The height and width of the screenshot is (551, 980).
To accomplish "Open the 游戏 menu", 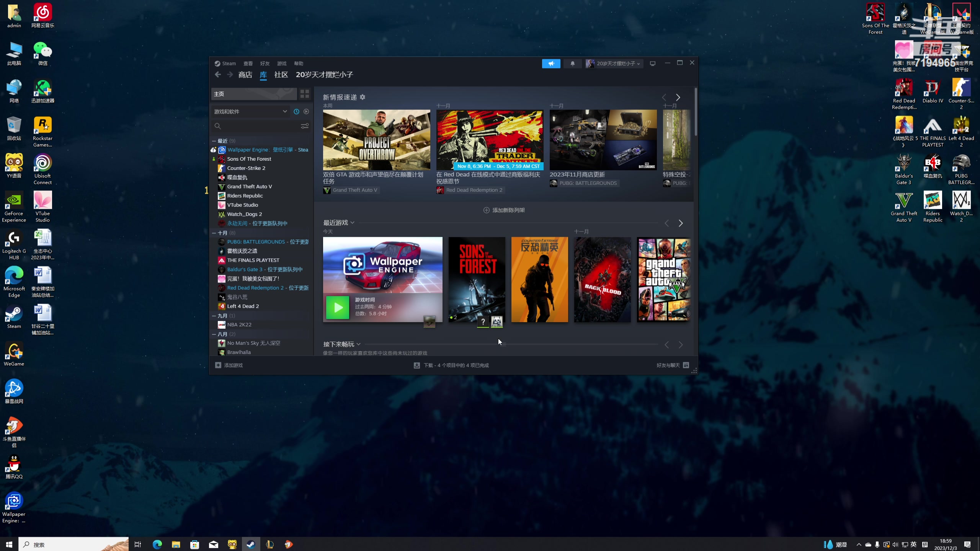I will (x=282, y=64).
